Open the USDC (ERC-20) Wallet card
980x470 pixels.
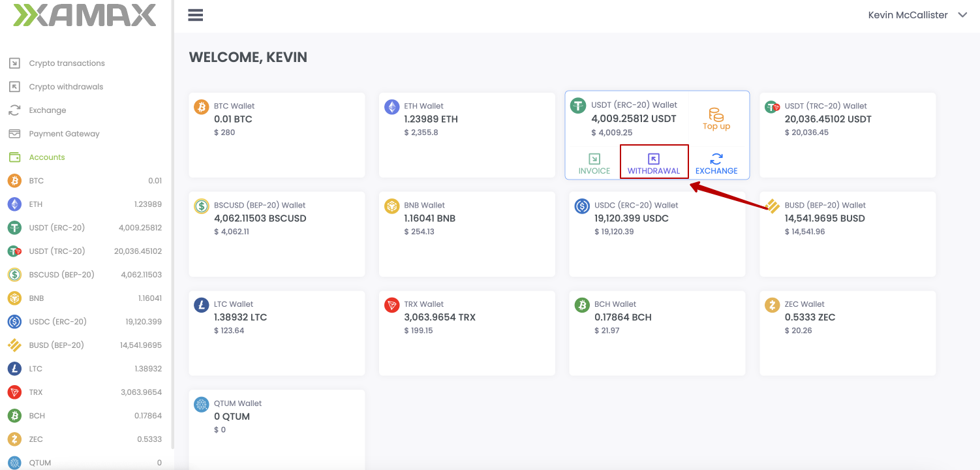(657, 234)
